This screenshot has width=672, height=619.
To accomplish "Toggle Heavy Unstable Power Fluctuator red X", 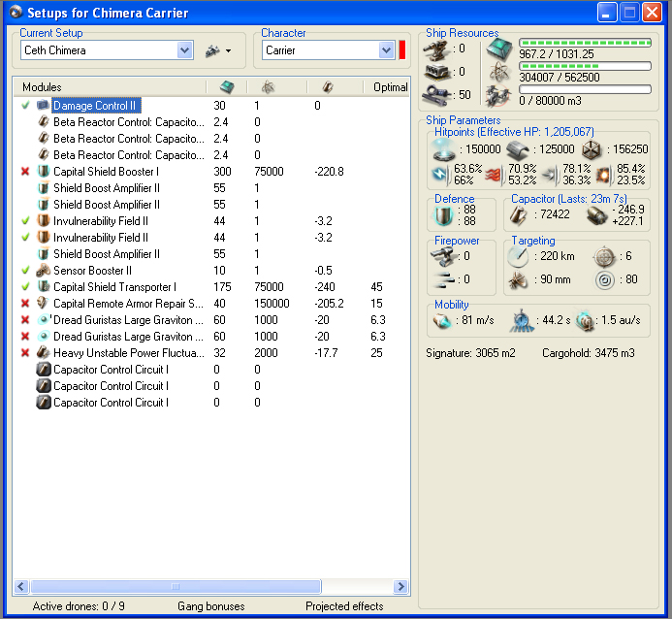I will click(25, 353).
